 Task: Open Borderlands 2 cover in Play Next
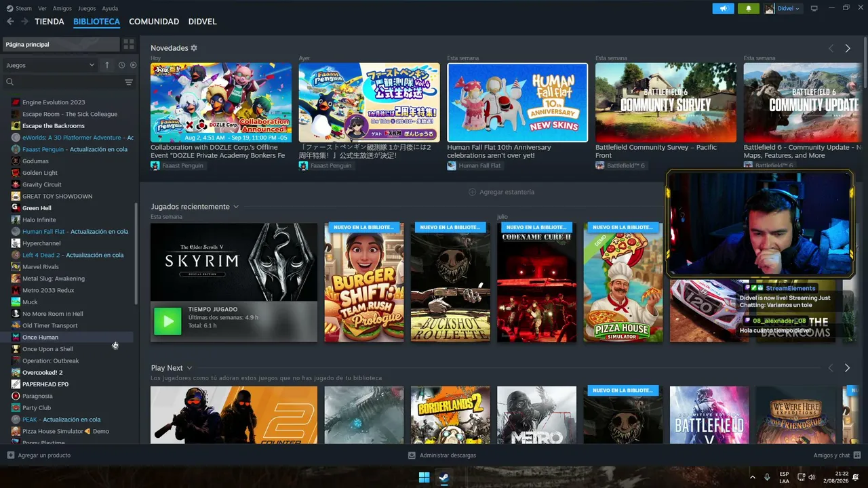point(450,415)
